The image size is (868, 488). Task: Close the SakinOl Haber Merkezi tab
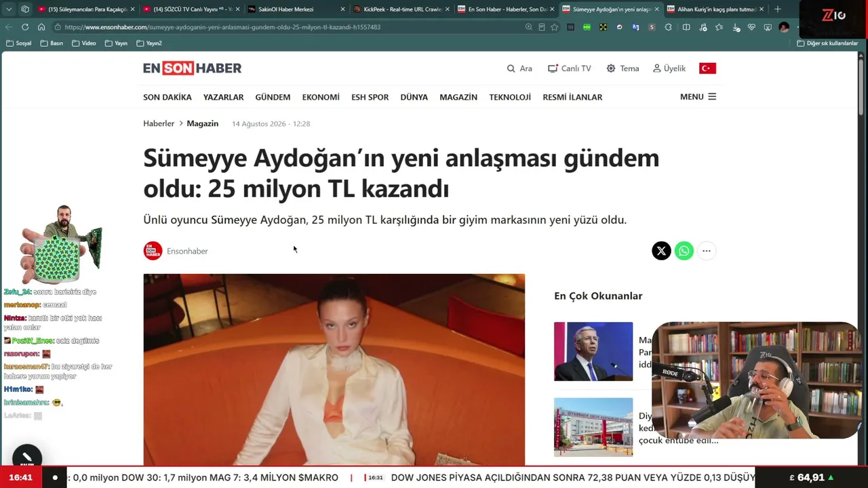(342, 9)
